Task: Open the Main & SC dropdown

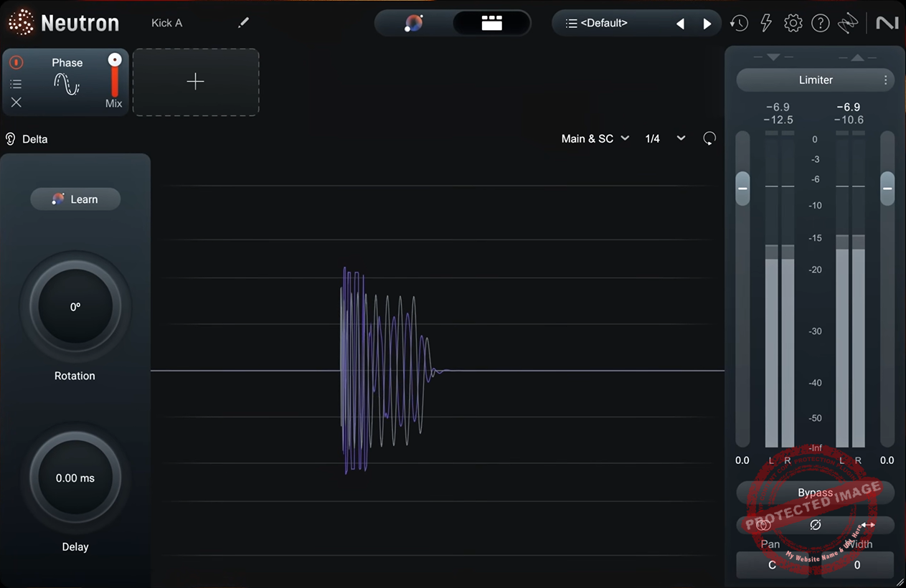Action: [595, 138]
